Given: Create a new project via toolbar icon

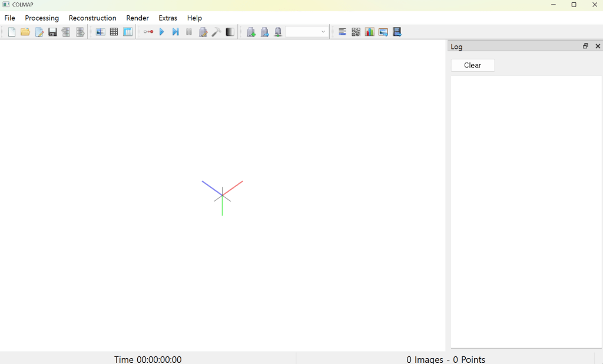Looking at the screenshot, I should pos(12,32).
